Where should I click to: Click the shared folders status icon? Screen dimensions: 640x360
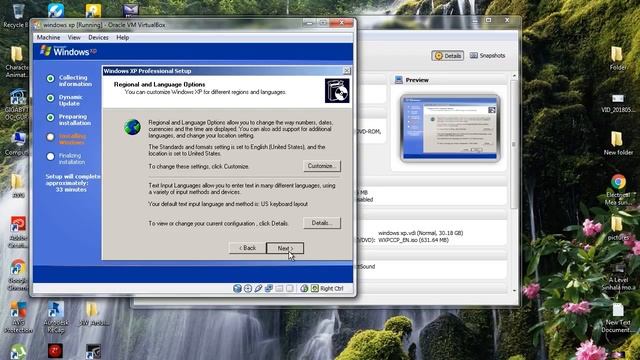(279, 289)
